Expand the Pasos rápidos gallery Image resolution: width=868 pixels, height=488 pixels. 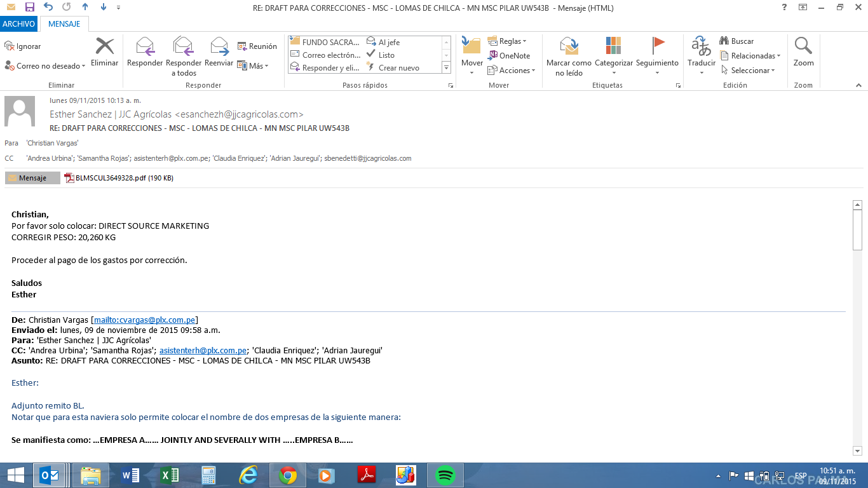446,68
